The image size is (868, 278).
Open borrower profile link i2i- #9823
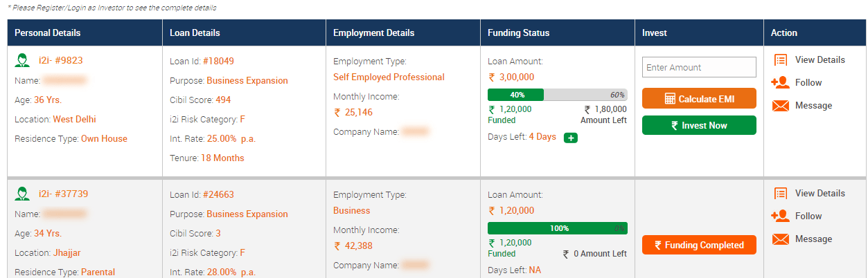(61, 60)
